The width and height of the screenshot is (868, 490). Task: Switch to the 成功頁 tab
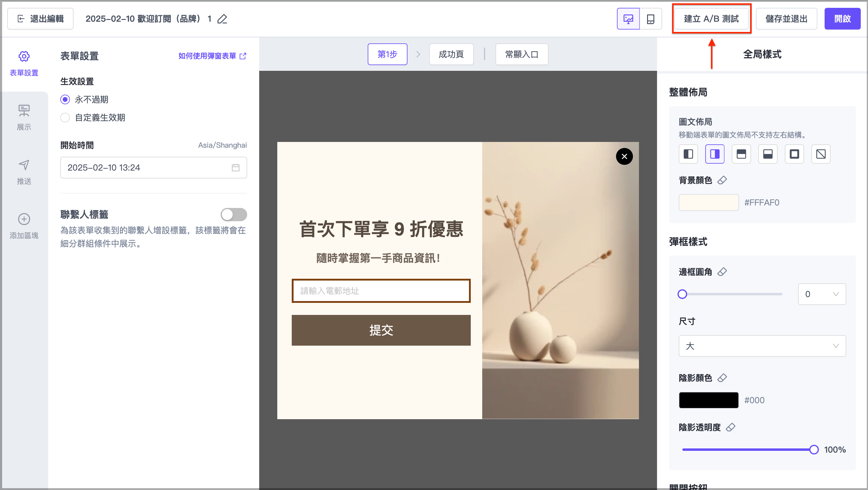click(451, 54)
